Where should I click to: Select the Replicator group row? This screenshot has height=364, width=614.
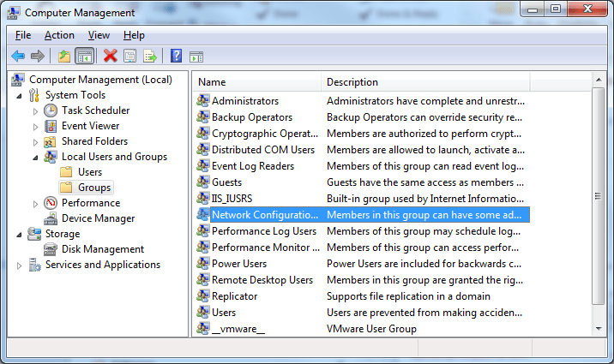(362, 296)
